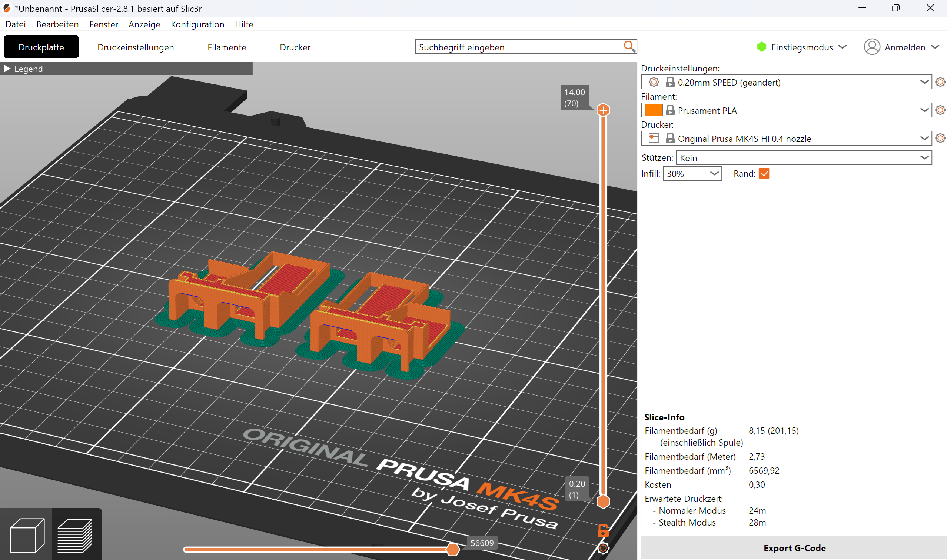
Task: Add color change with plus on vertical slider
Action: point(603,110)
